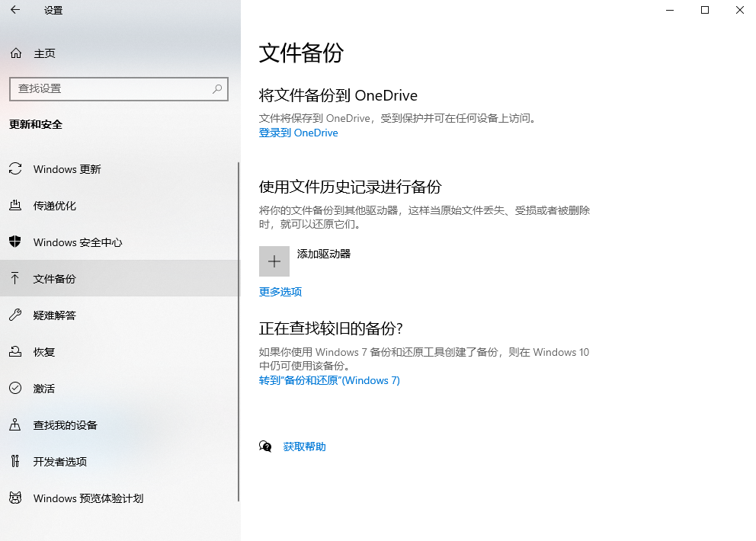
Task: Open 更多选项 for file history
Action: coord(281,292)
